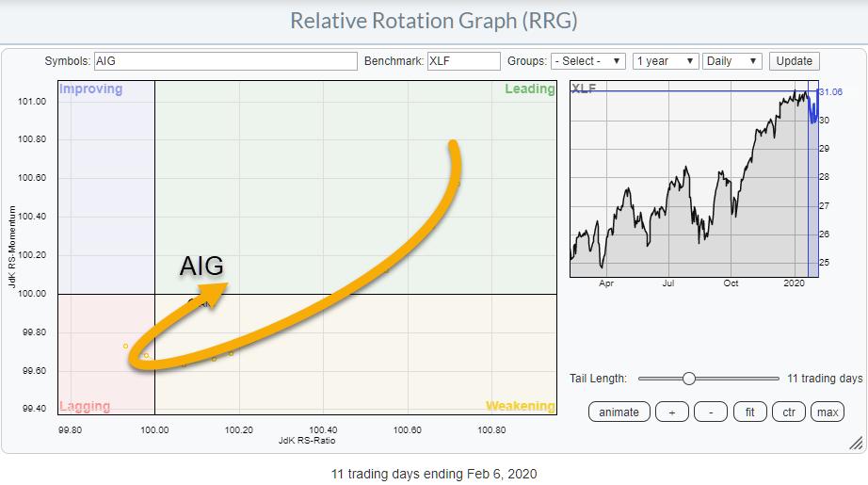Click the ctr center button
Screen dimensions: 868x485
tap(789, 412)
